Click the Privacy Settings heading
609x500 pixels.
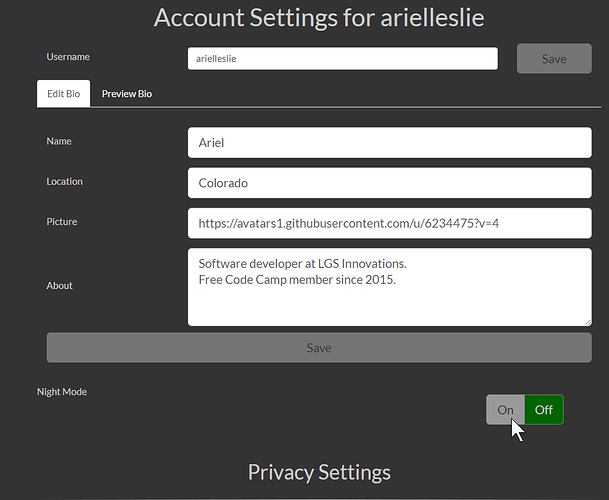tap(319, 472)
